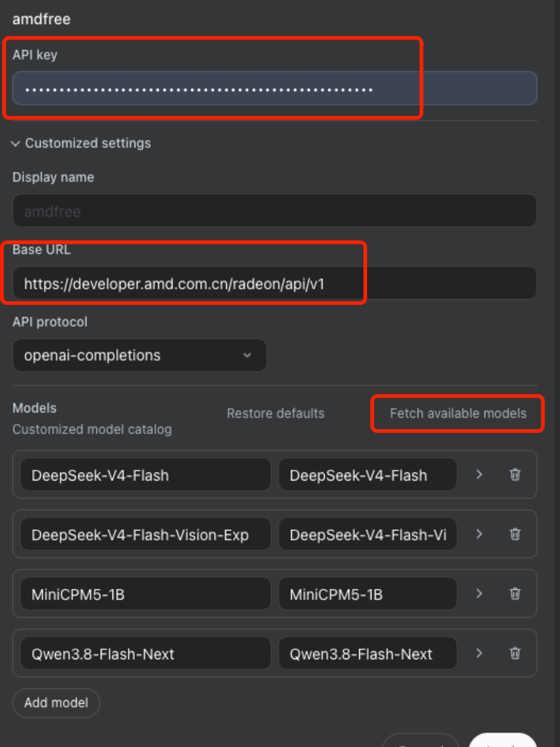Screen dimensions: 560x747
Task: Delete the Qwen3.8-Flash-Next model row
Action: pyautogui.click(x=515, y=653)
